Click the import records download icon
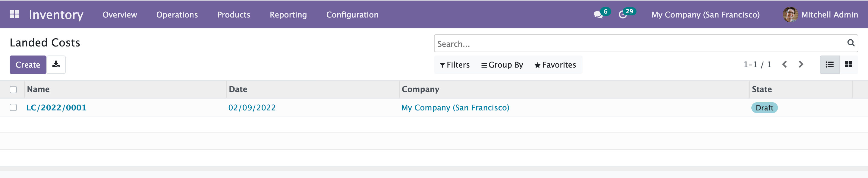The height and width of the screenshot is (178, 868). [56, 64]
